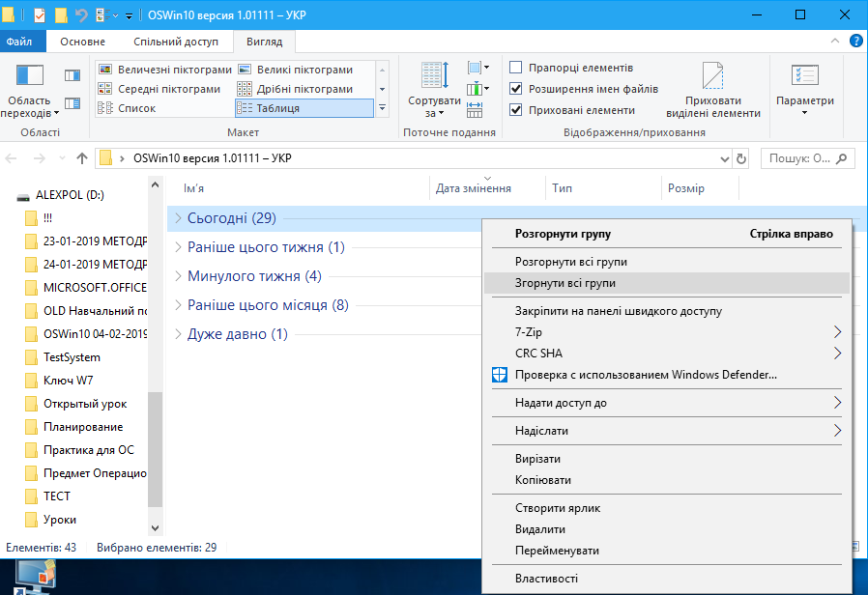Screen dimensions: 868x595
Task: Click the Refresh button by address bar
Action: pos(741,159)
